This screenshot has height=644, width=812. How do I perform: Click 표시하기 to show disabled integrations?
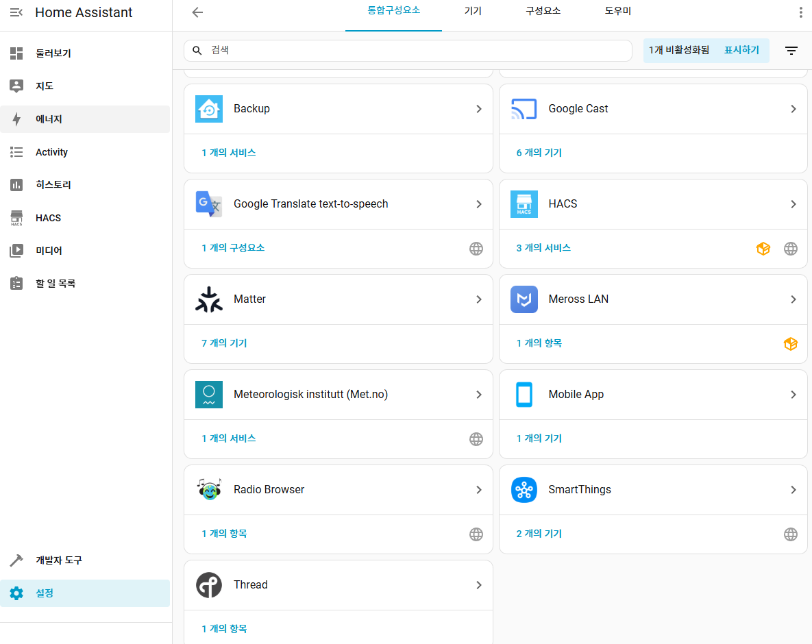pyautogui.click(x=741, y=50)
